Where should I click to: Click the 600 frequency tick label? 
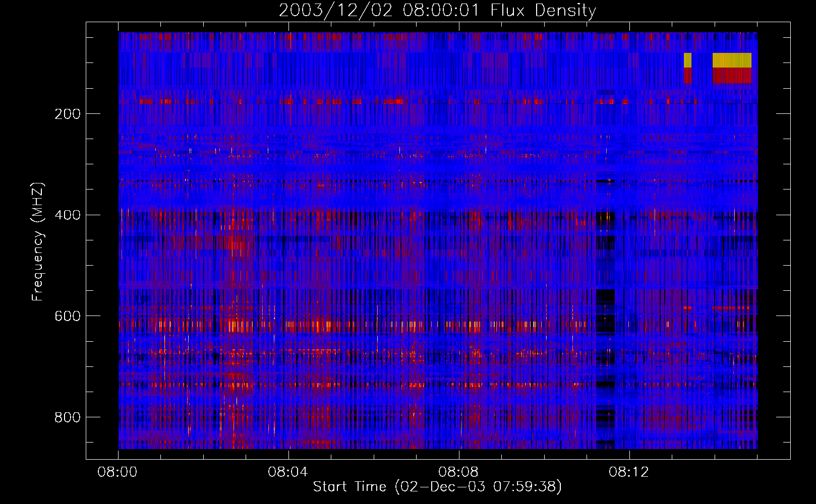point(68,316)
